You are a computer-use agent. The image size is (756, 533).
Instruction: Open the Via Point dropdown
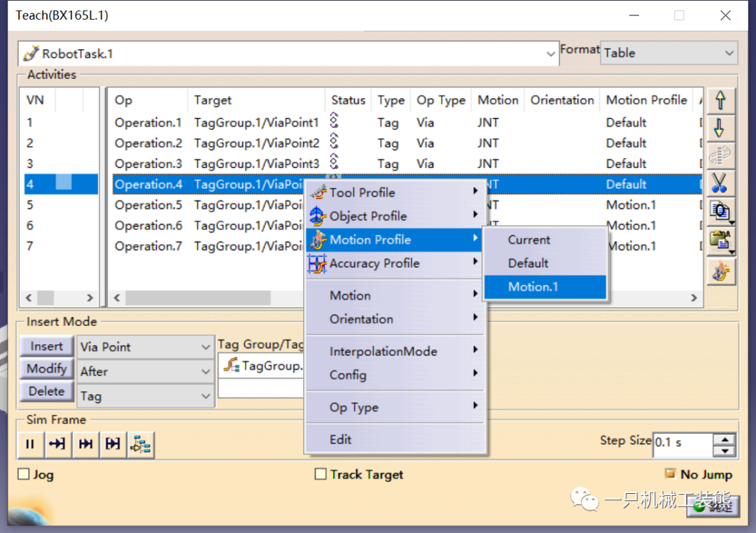[x=206, y=347]
